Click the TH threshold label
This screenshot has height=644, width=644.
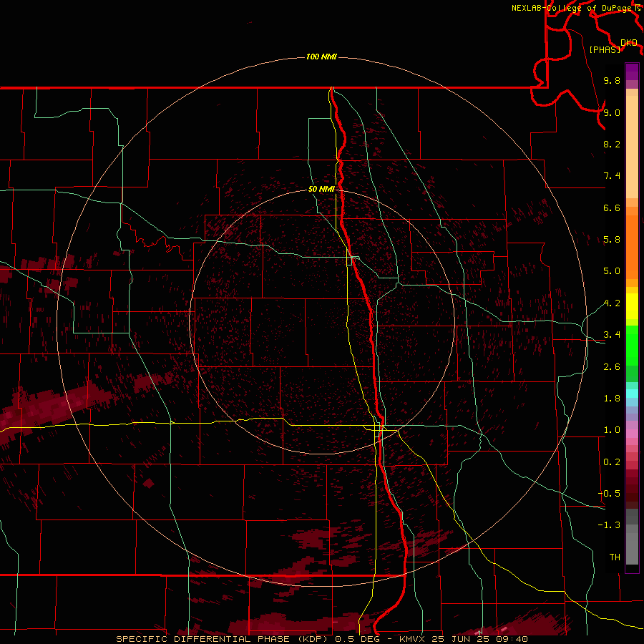click(x=615, y=557)
